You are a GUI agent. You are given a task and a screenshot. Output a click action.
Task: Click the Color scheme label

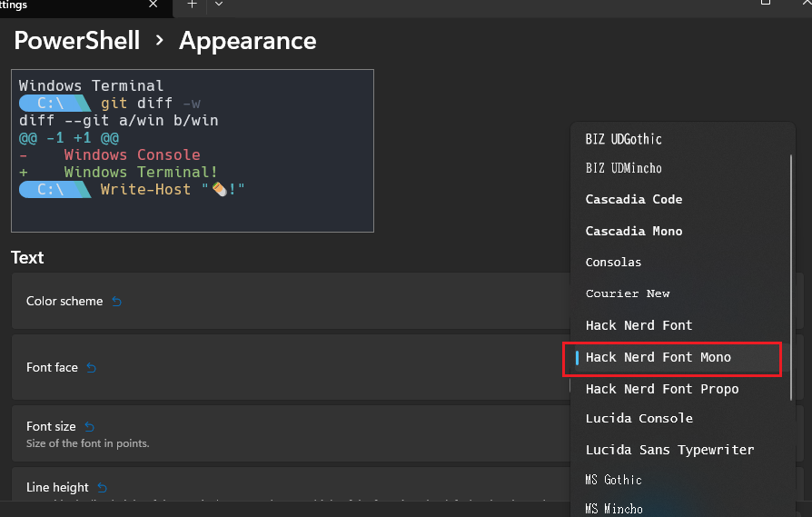[64, 302]
